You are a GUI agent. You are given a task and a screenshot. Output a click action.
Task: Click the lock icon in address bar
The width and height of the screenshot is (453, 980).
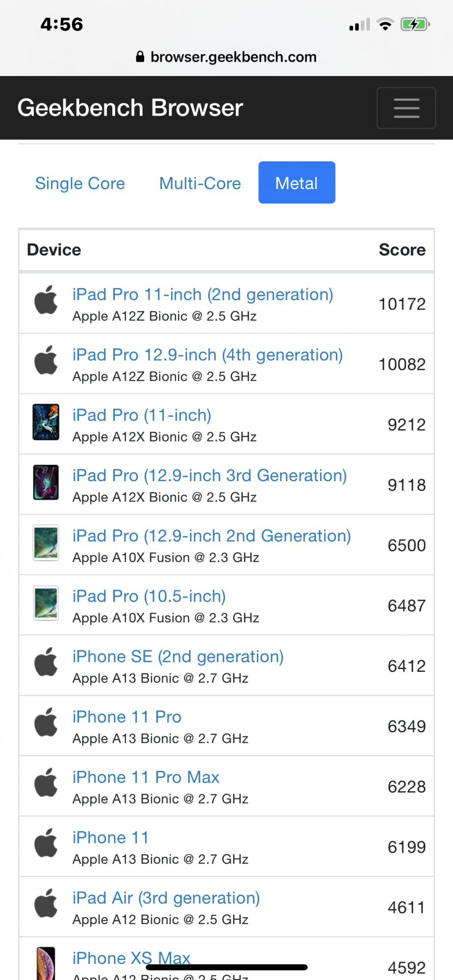(140, 57)
